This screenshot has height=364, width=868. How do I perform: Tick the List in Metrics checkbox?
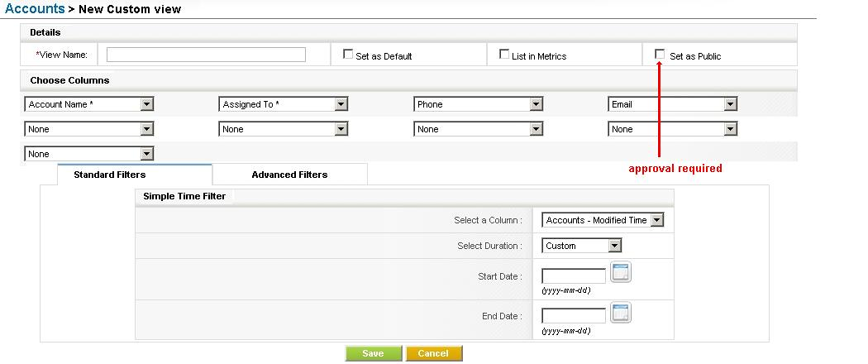(503, 55)
